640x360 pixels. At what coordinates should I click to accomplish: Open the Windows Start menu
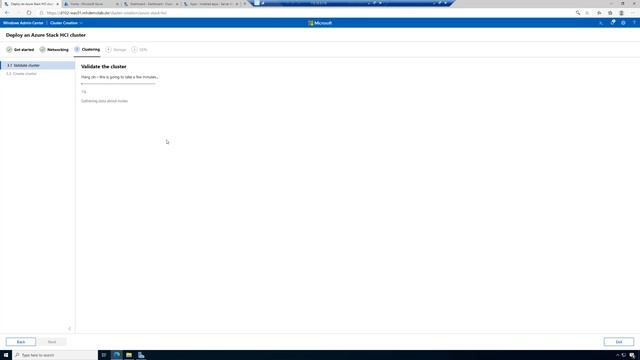tap(6, 355)
